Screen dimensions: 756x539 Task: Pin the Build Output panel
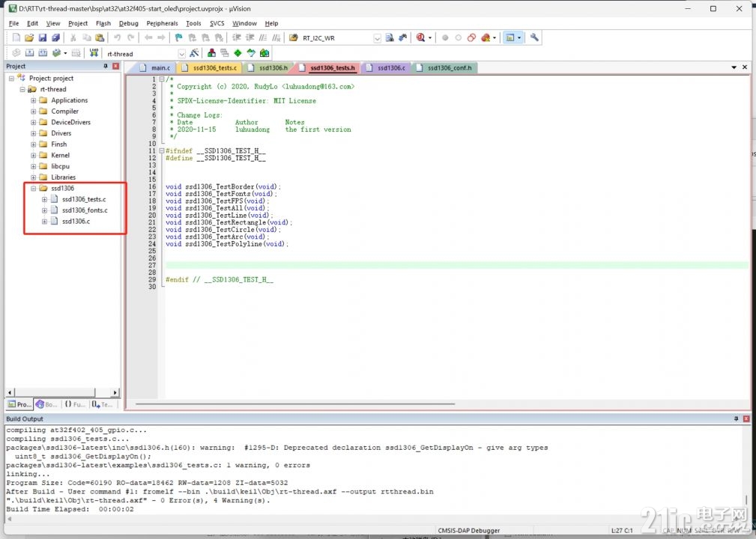click(736, 418)
